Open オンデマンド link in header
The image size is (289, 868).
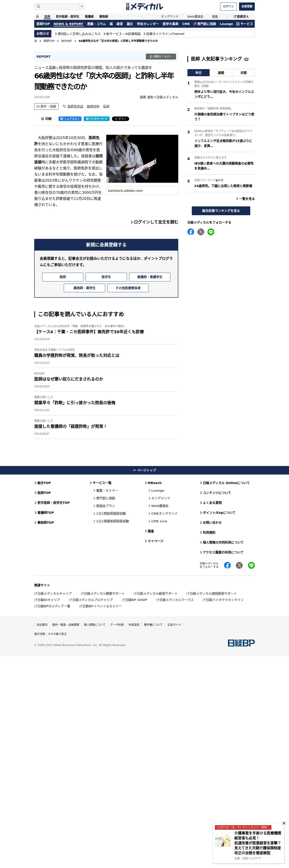point(169,16)
